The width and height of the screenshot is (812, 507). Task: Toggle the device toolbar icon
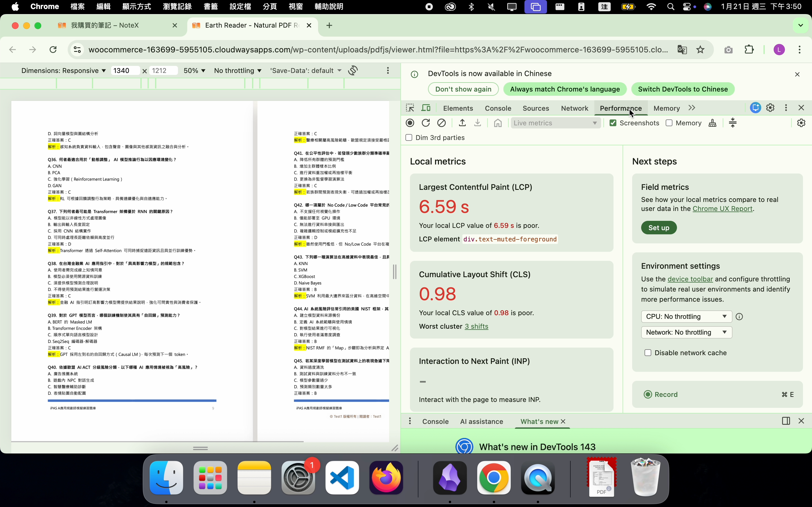coord(426,108)
